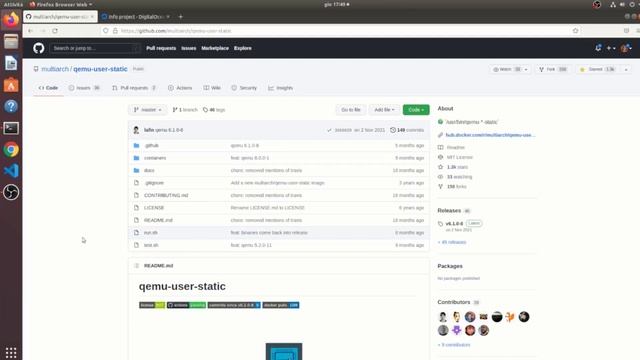
Task: Fork the repository with the Fork button
Action: tap(553, 69)
